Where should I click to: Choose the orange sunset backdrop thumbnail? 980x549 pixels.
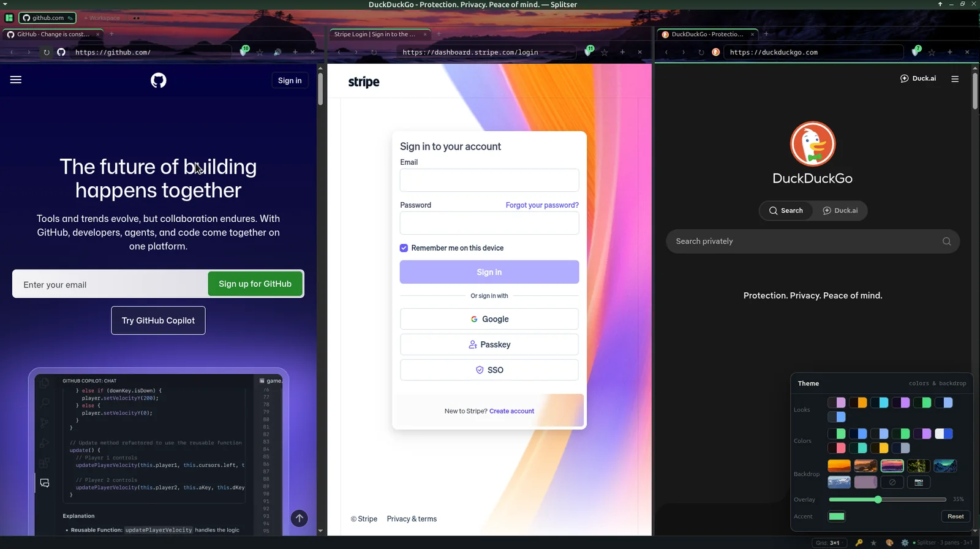[x=839, y=466]
